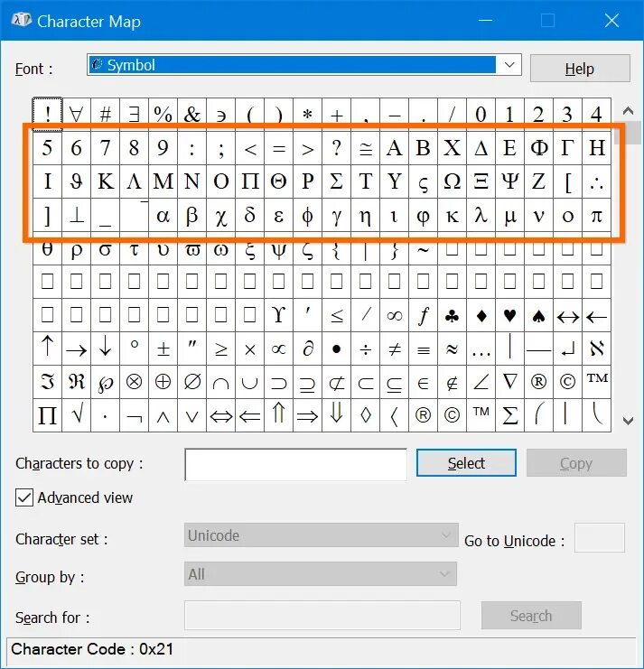Click the Copy button

[576, 463]
